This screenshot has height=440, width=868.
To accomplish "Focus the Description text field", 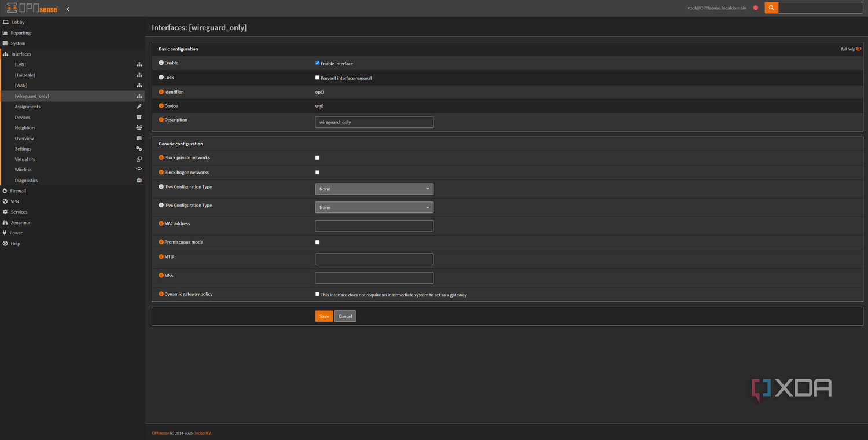I will pos(374,122).
